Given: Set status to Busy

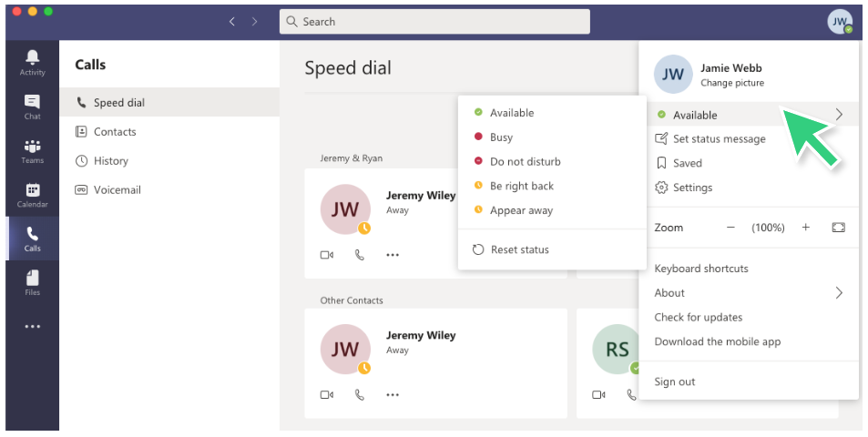Looking at the screenshot, I should click(x=552, y=137).
